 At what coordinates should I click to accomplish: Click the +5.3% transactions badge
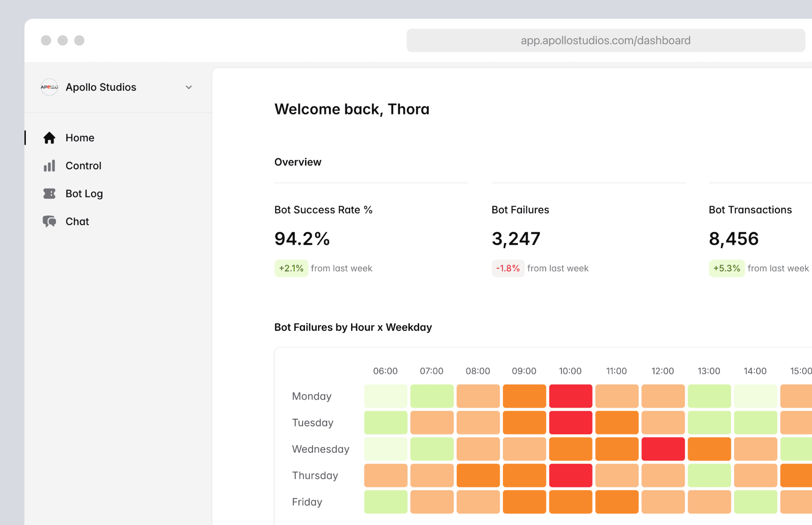(x=726, y=268)
